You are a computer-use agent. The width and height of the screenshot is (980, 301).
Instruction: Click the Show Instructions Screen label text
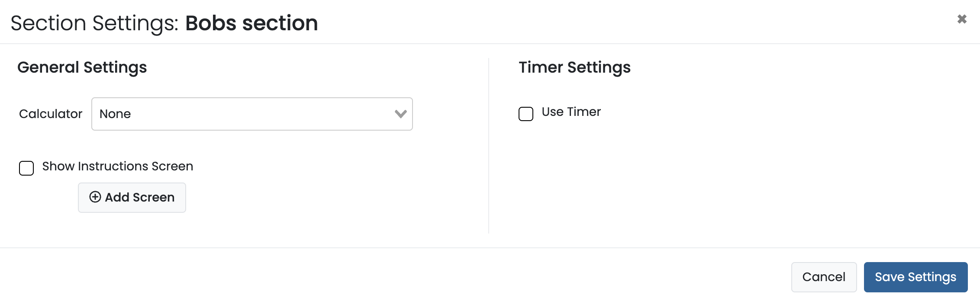click(117, 167)
